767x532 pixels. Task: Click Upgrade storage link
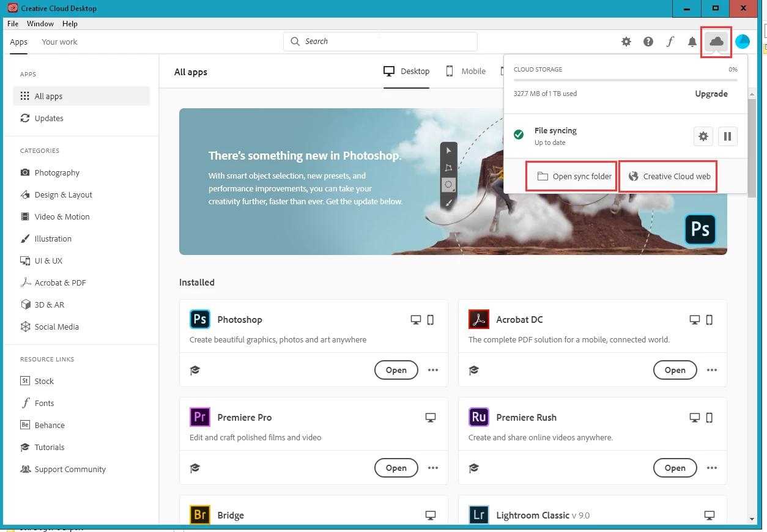click(x=711, y=94)
